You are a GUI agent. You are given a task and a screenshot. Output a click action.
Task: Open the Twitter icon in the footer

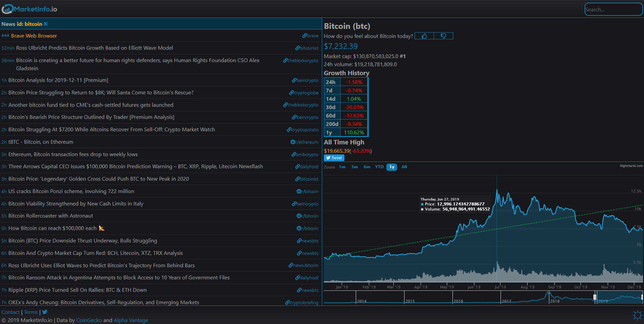click(45, 312)
